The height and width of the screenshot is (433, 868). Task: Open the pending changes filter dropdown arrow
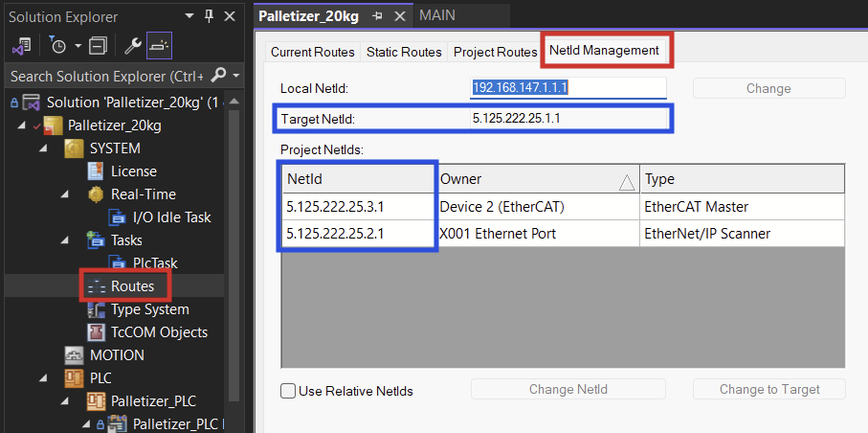[78, 46]
